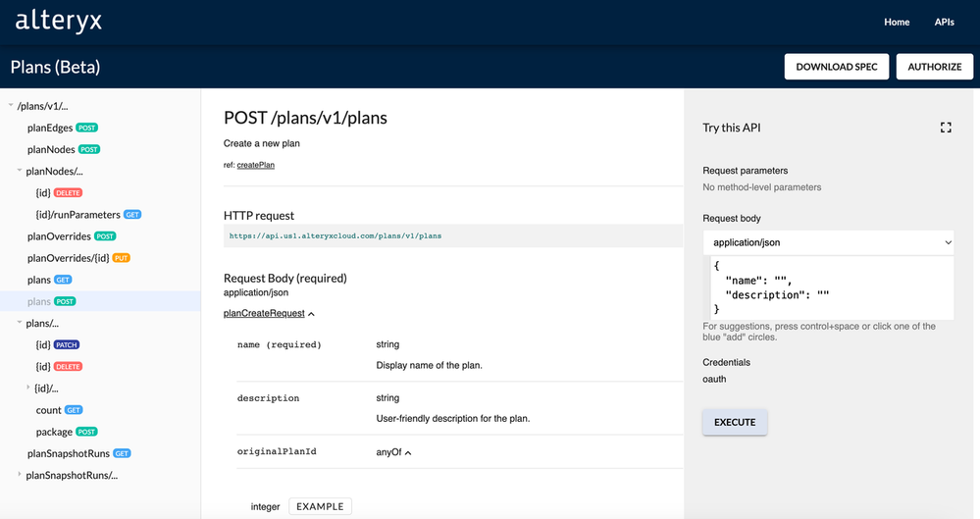Viewport: 980px width, 519px height.
Task: Select planNodes POST endpoint
Action: tap(64, 149)
